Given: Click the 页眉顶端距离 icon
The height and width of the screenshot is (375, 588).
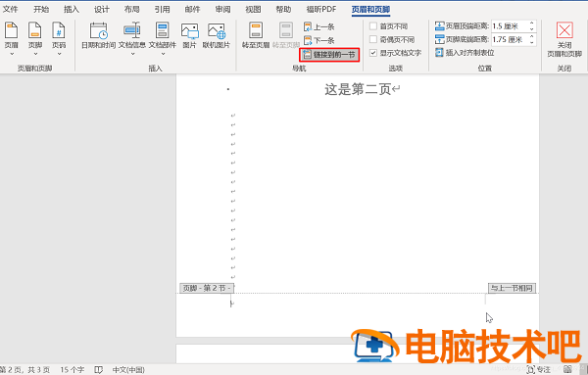Looking at the screenshot, I should (439, 25).
